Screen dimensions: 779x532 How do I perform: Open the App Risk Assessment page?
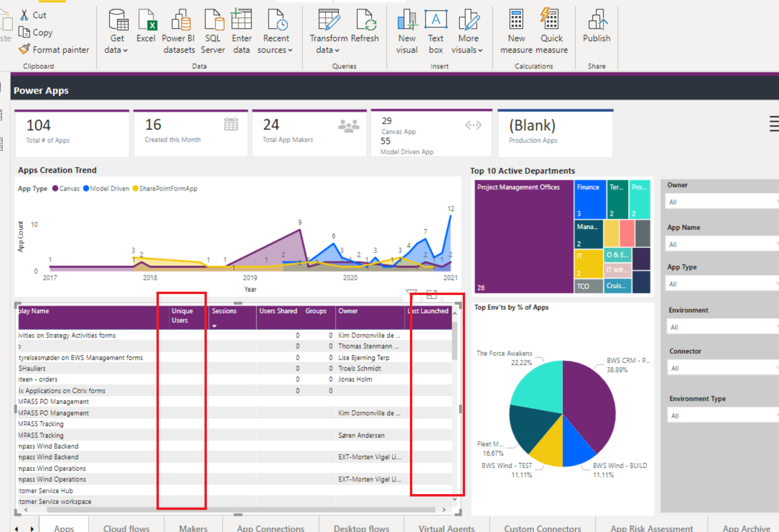coord(652,528)
